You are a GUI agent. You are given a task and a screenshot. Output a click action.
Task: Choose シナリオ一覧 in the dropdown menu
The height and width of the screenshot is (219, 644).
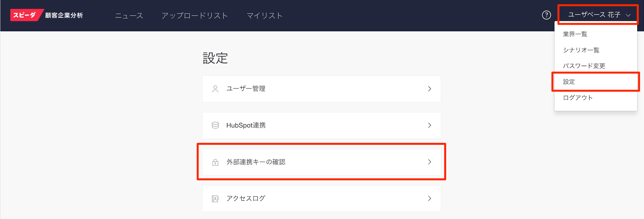point(581,50)
